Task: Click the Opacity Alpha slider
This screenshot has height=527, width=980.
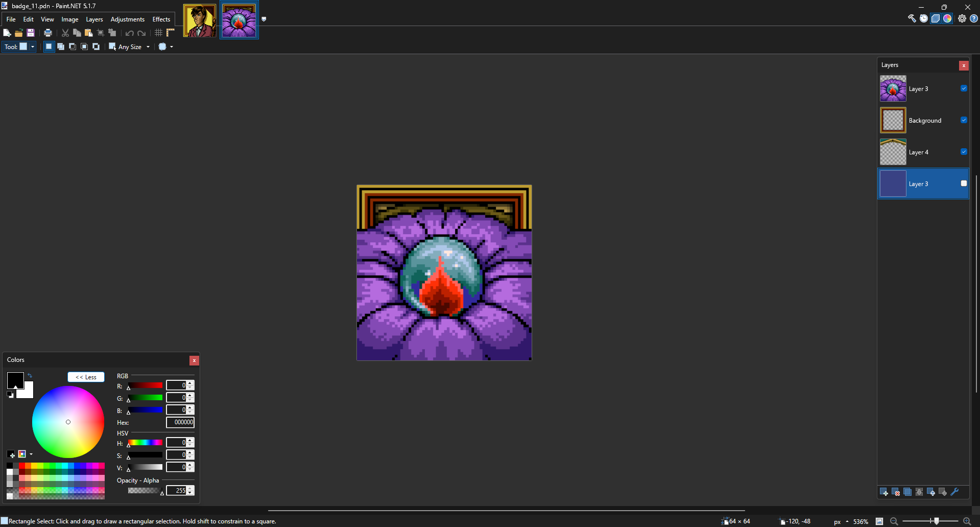Action: (146, 491)
